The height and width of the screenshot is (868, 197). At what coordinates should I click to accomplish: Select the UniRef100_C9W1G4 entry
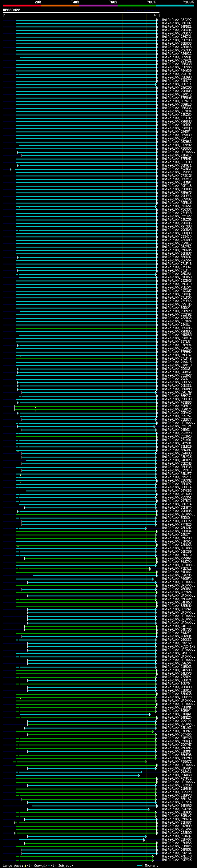(177, 853)
